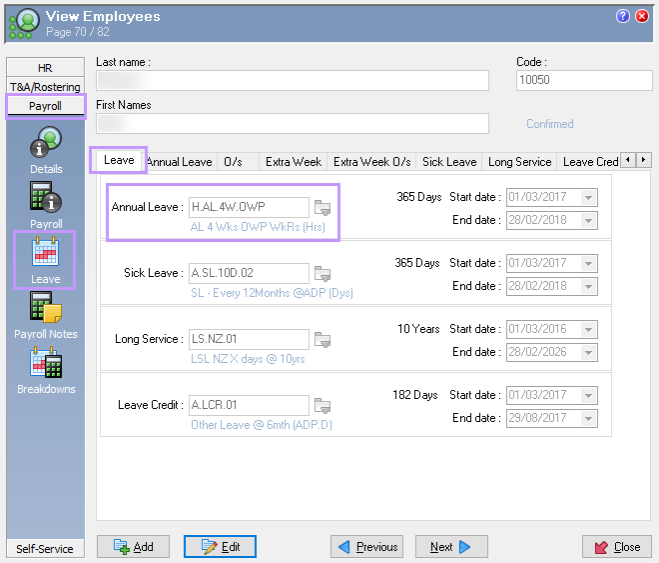Click the Page 70 / 82 indicator

(78, 32)
